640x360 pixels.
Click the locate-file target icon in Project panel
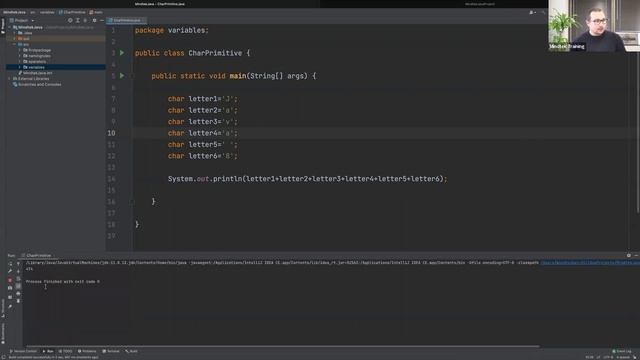pos(70,20)
